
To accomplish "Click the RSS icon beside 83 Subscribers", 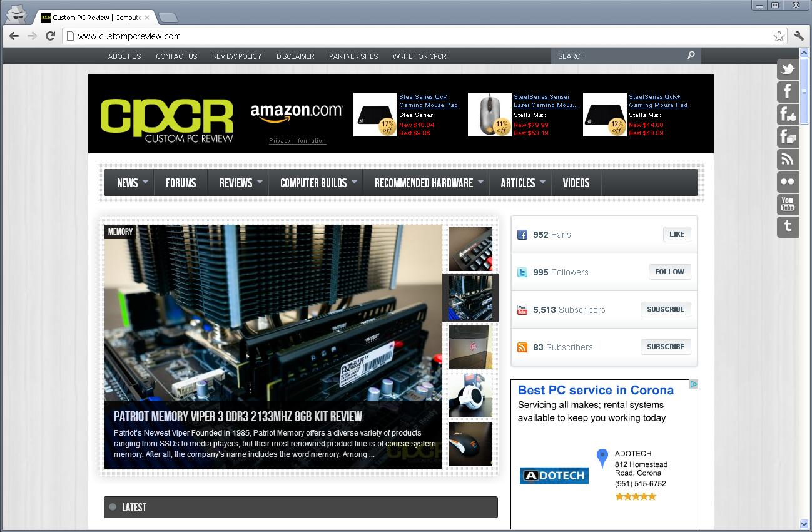I will tap(522, 347).
